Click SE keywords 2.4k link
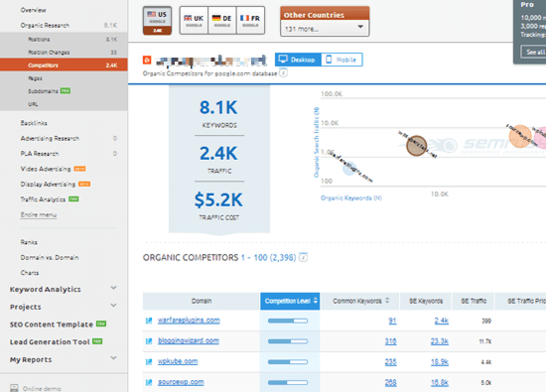 (x=441, y=321)
